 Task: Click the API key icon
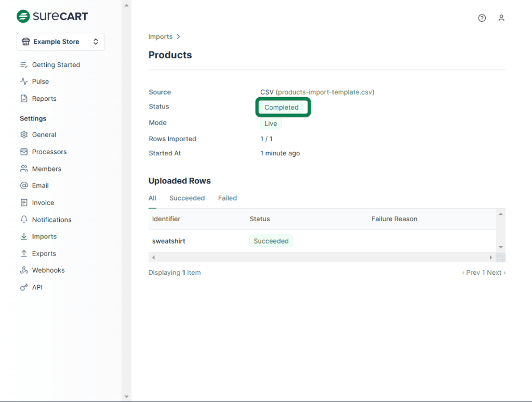(x=24, y=287)
